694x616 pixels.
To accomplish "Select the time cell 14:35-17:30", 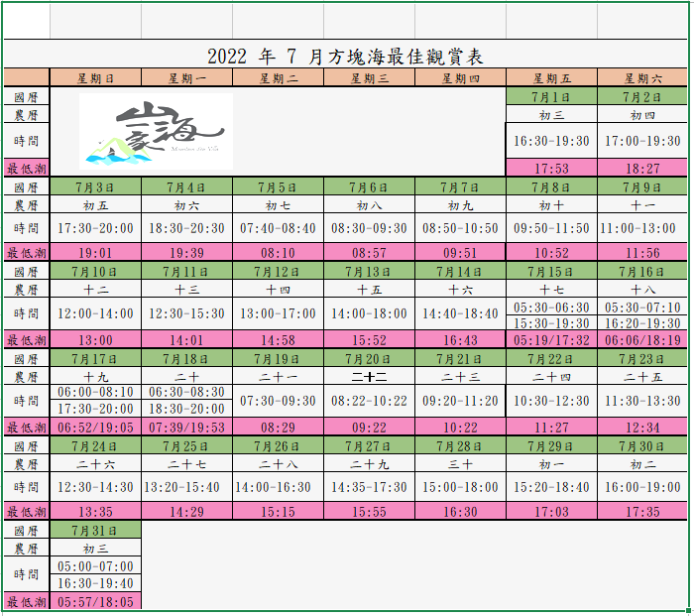I will [369, 487].
